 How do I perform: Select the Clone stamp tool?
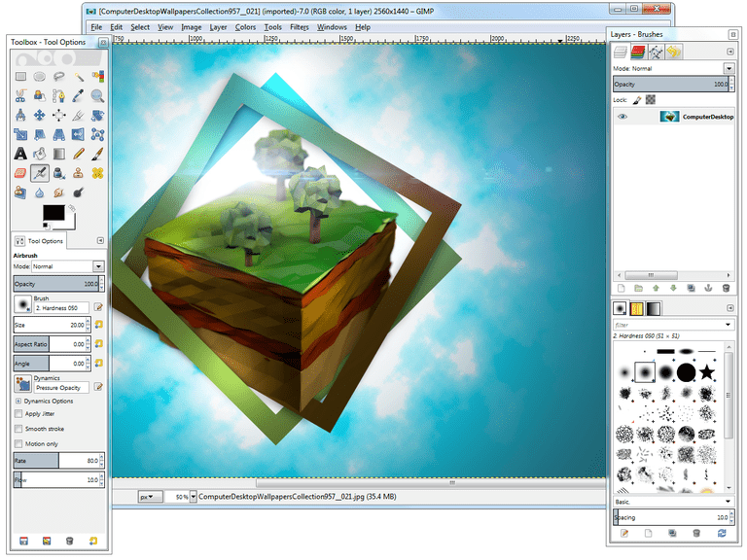(79, 173)
